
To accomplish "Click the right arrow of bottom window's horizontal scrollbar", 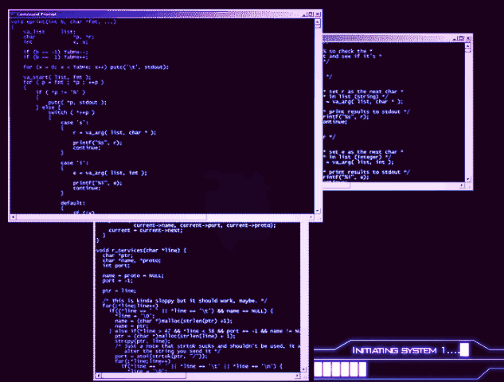I will 298,376.
